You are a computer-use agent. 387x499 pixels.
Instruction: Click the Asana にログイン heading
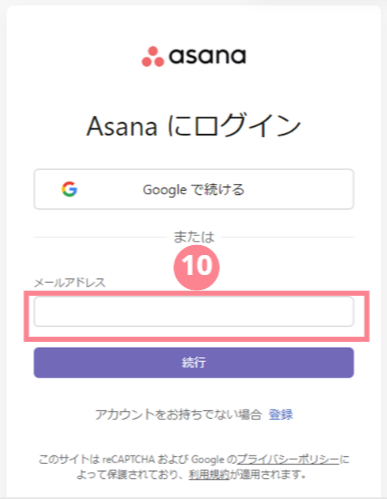tap(194, 126)
